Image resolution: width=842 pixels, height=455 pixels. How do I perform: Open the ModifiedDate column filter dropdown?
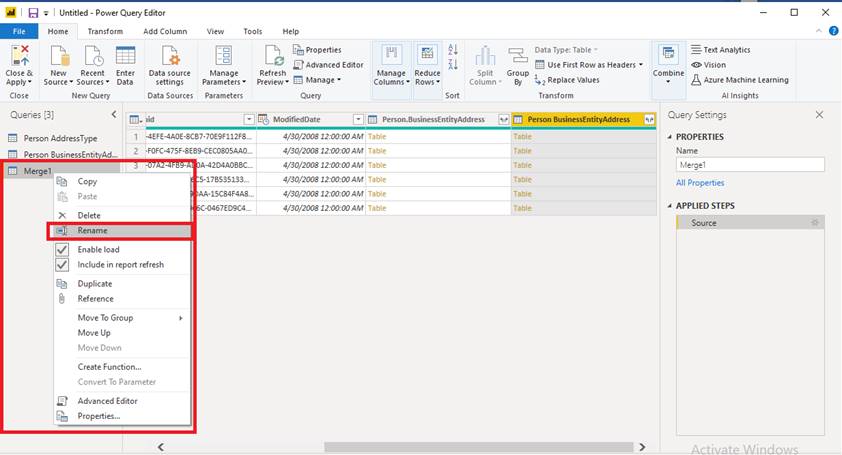pos(358,119)
